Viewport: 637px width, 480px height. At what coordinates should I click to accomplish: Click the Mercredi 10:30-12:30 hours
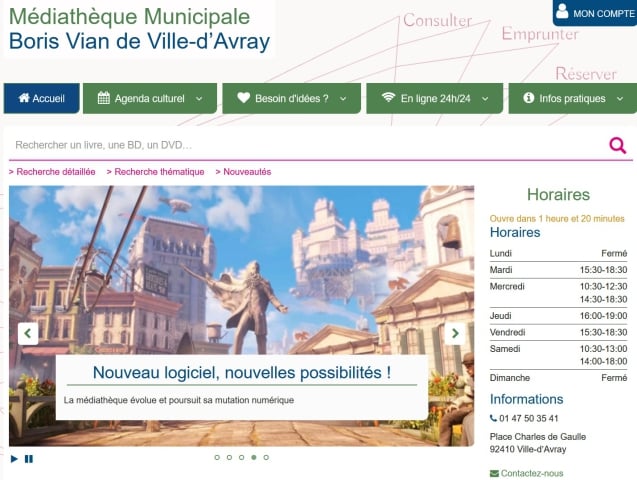pos(603,286)
